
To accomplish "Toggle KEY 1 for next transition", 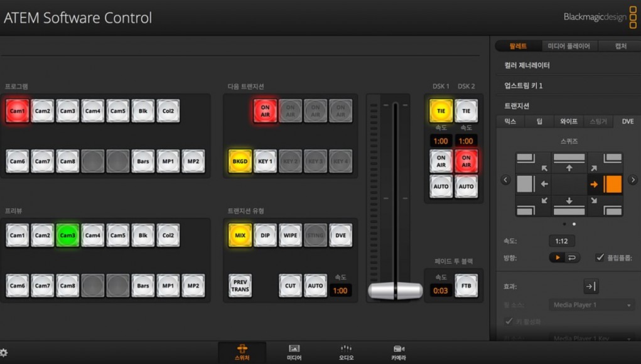I will [266, 161].
